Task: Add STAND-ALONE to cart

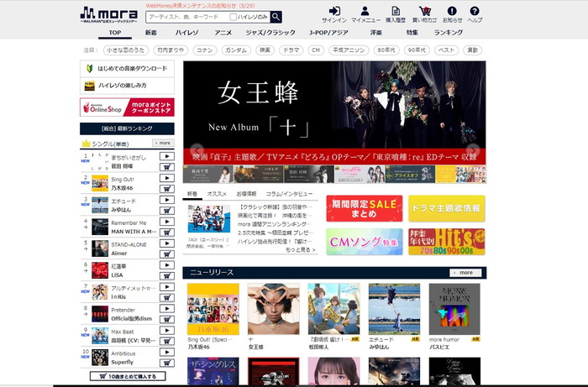Action: 167,254
